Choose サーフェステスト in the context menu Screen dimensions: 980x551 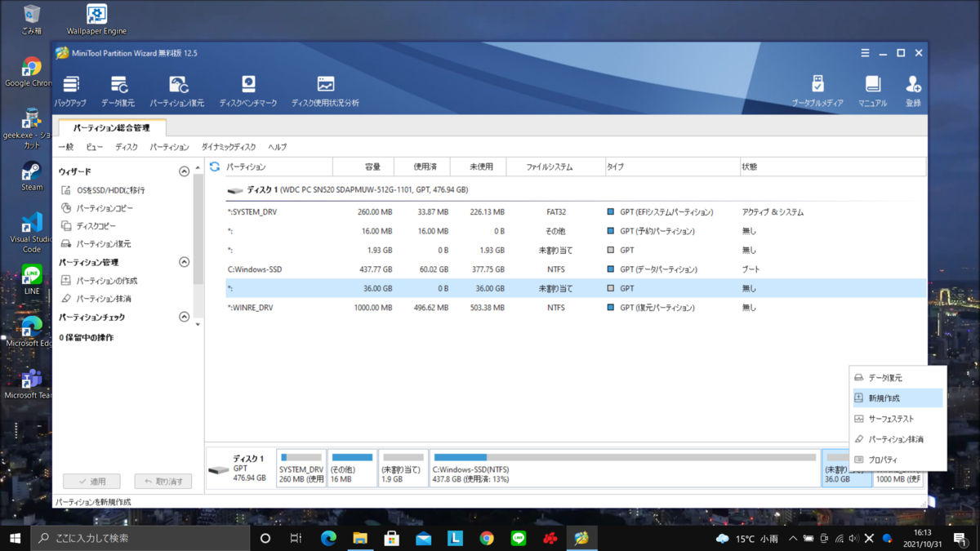tap(897, 419)
